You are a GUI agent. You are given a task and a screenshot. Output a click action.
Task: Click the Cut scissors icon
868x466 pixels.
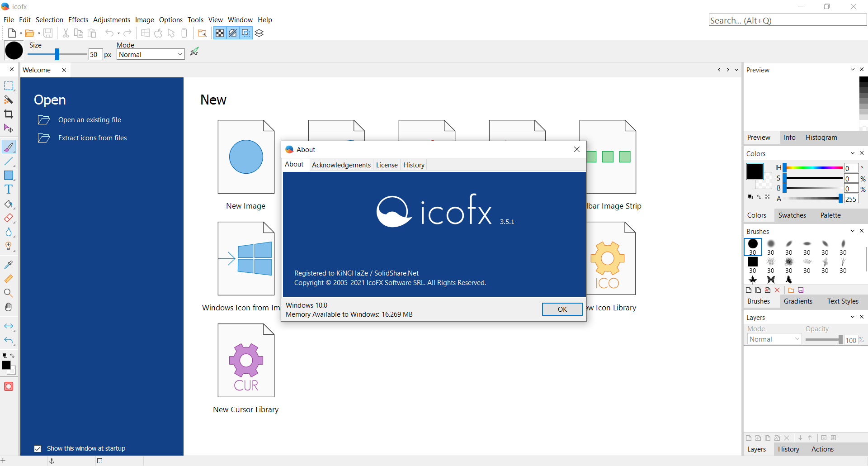[x=66, y=33]
